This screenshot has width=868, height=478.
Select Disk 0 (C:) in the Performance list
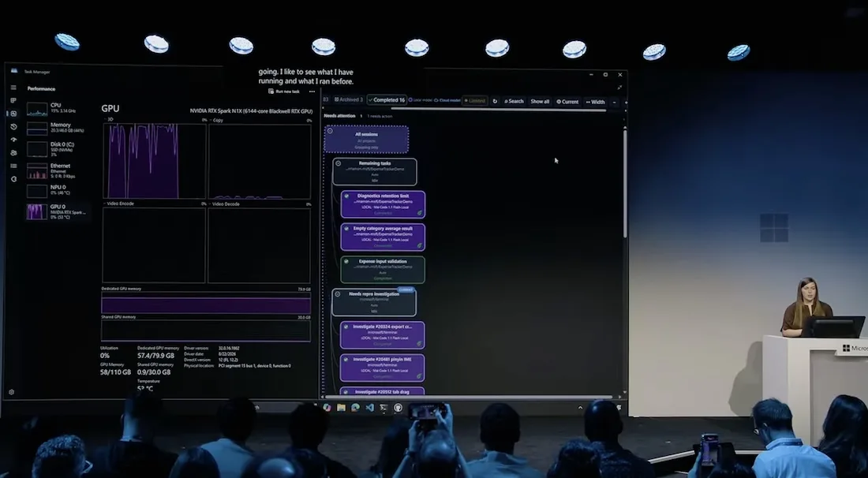pyautogui.click(x=58, y=149)
